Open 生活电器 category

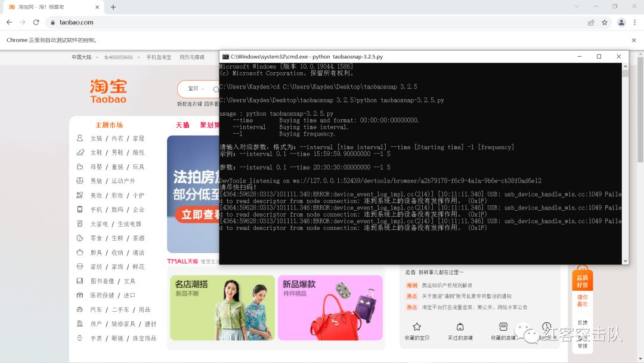[129, 224]
